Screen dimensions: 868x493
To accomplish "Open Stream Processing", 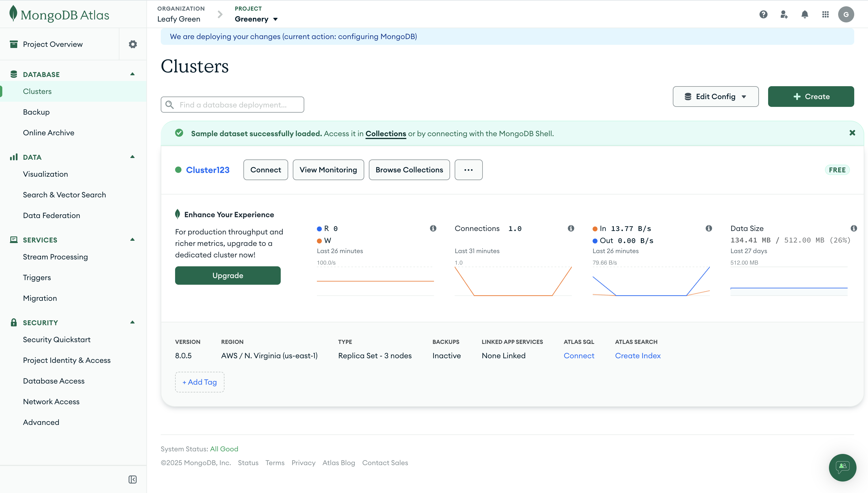I will pyautogui.click(x=55, y=257).
